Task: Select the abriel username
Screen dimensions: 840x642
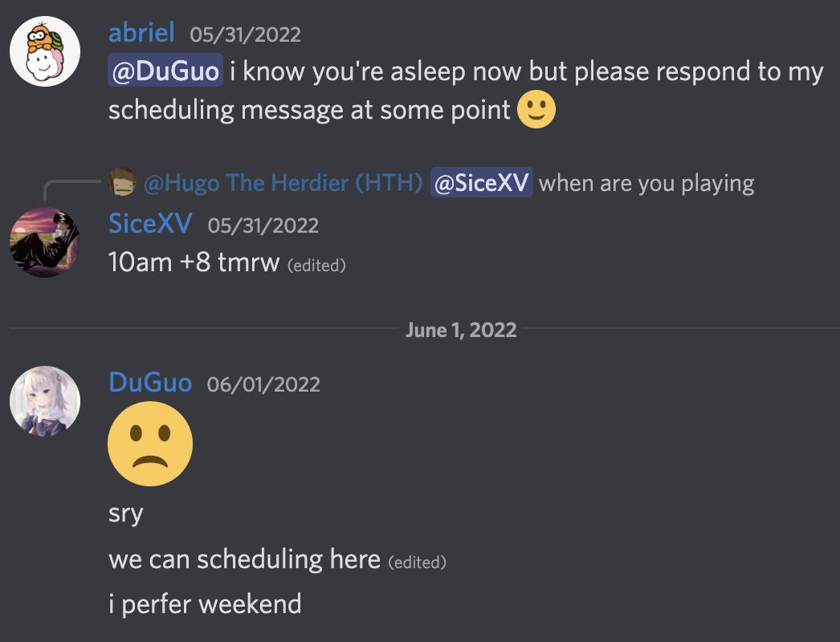Action: [x=141, y=33]
